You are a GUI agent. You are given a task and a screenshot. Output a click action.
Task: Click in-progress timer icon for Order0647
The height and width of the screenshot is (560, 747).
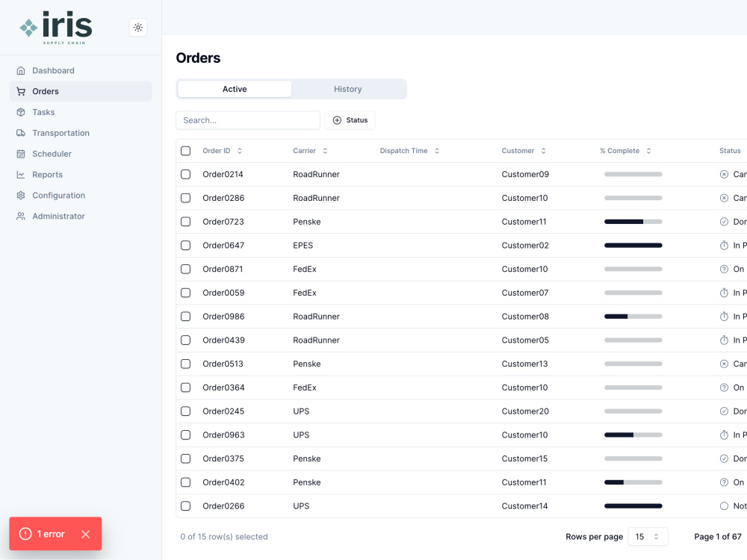click(x=724, y=245)
